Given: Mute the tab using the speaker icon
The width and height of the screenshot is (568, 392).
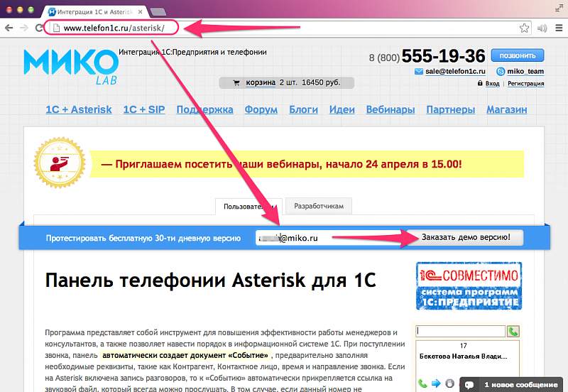Looking at the screenshot, I should click(542, 28).
